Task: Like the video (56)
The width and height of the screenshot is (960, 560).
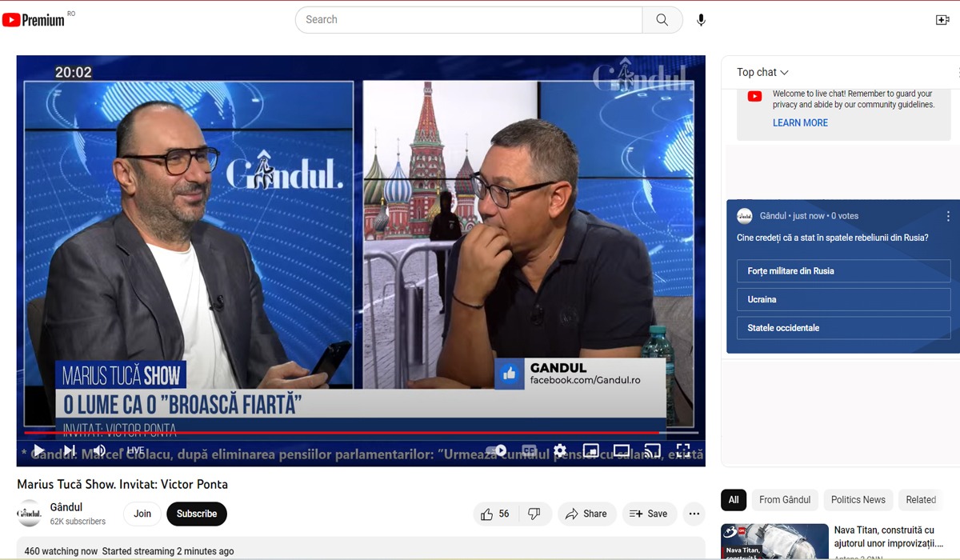Action: coord(496,514)
